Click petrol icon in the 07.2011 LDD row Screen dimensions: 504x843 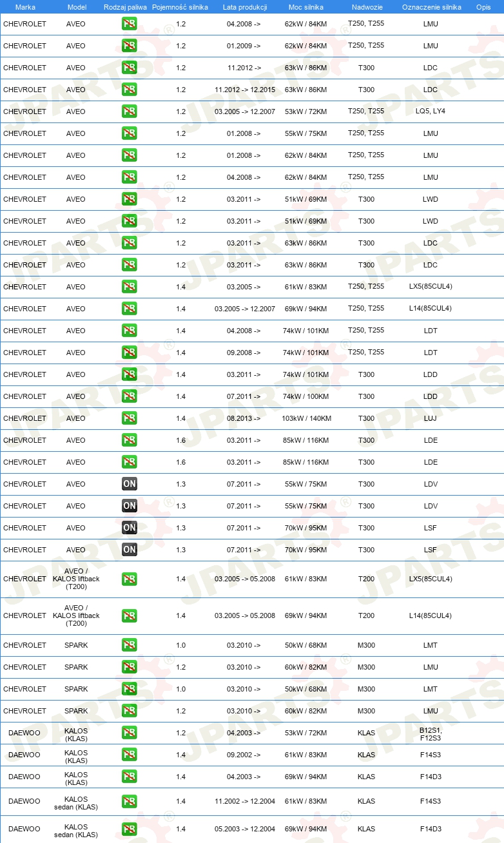[130, 396]
